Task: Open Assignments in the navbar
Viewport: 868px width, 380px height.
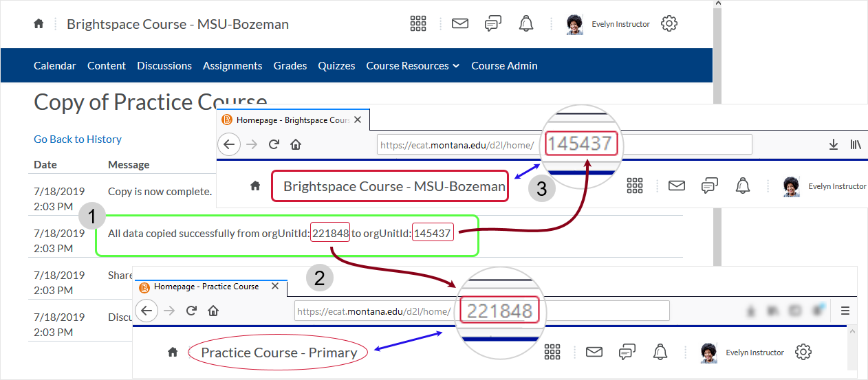Action: [x=232, y=66]
